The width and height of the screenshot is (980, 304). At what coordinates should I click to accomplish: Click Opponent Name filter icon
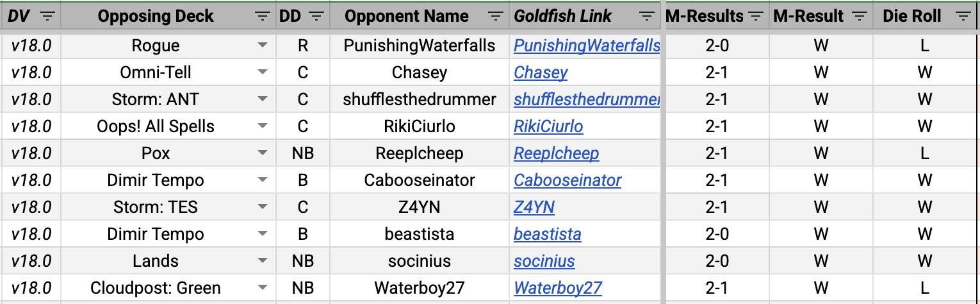click(495, 16)
